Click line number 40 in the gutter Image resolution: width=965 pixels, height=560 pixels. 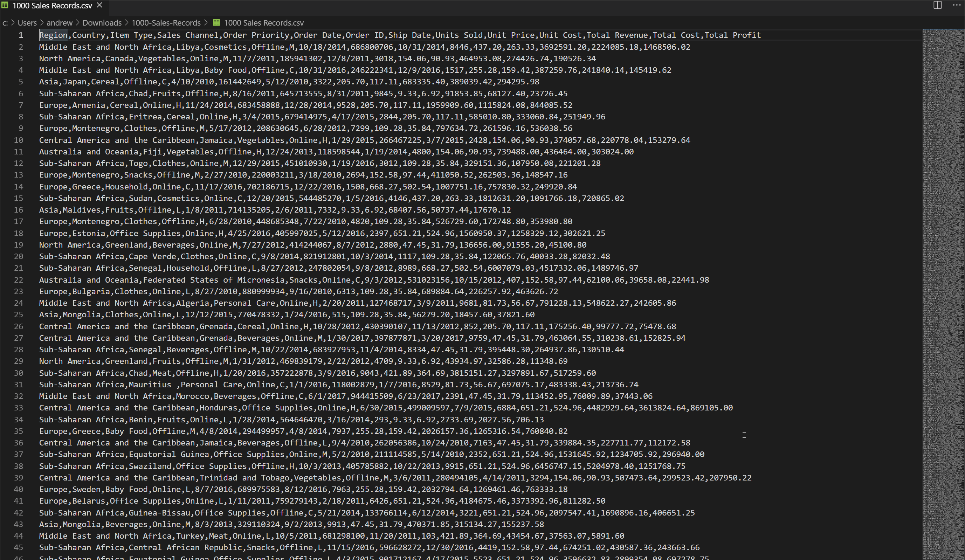(x=19, y=489)
